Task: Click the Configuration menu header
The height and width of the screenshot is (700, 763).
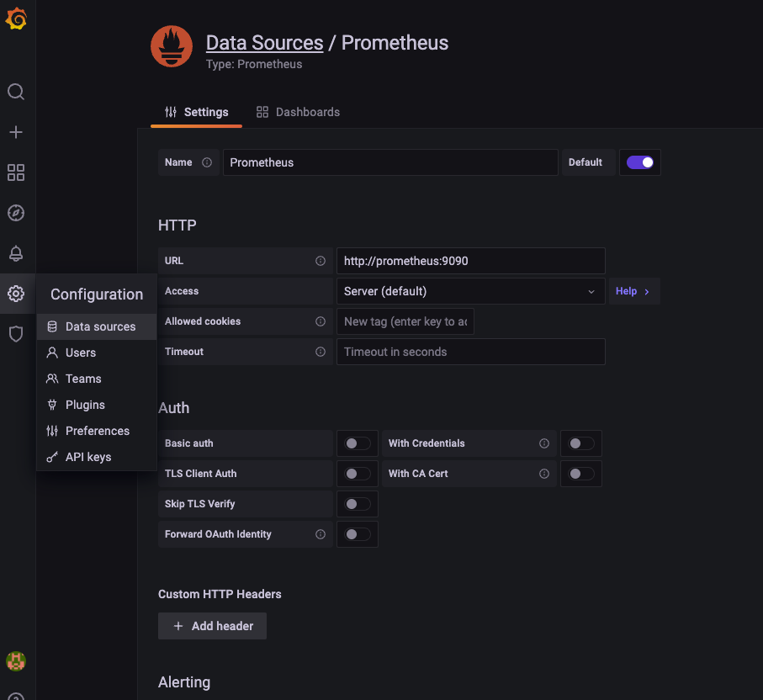Action: 97,294
